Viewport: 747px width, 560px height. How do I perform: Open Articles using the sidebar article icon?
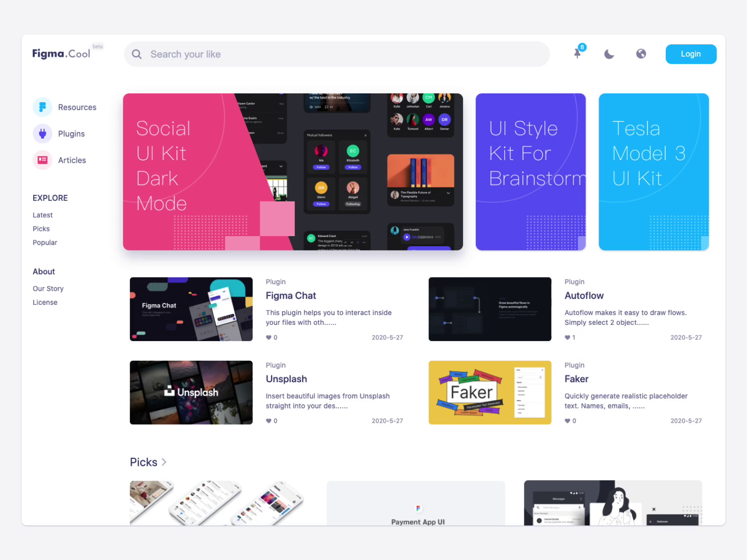[x=42, y=160]
